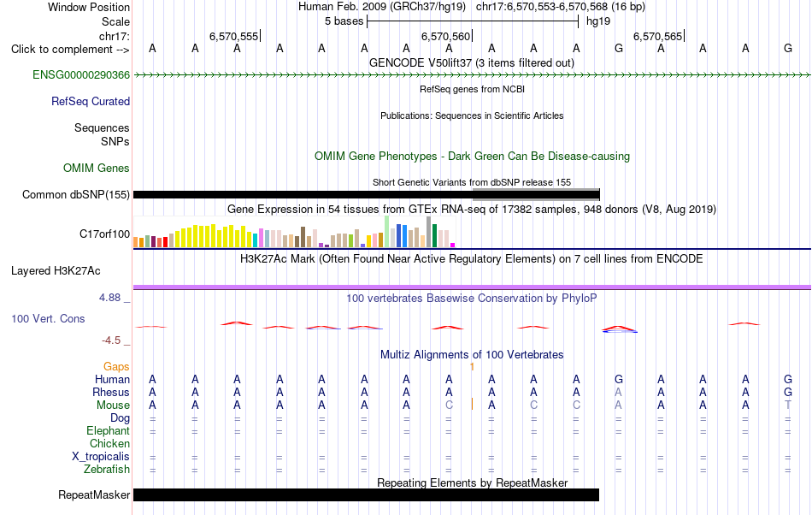
Task: Click the 6,570,565 position tick label
Action: tap(657, 36)
